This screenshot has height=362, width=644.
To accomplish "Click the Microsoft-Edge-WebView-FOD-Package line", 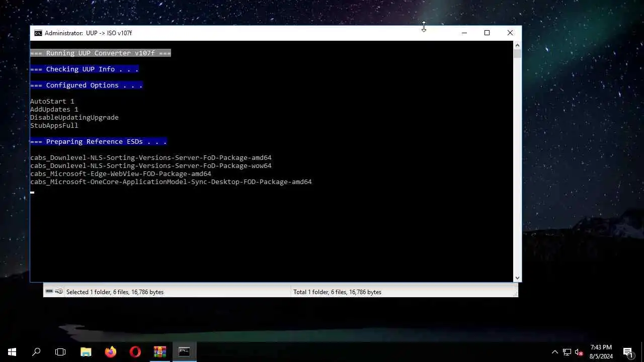I will tap(121, 174).
